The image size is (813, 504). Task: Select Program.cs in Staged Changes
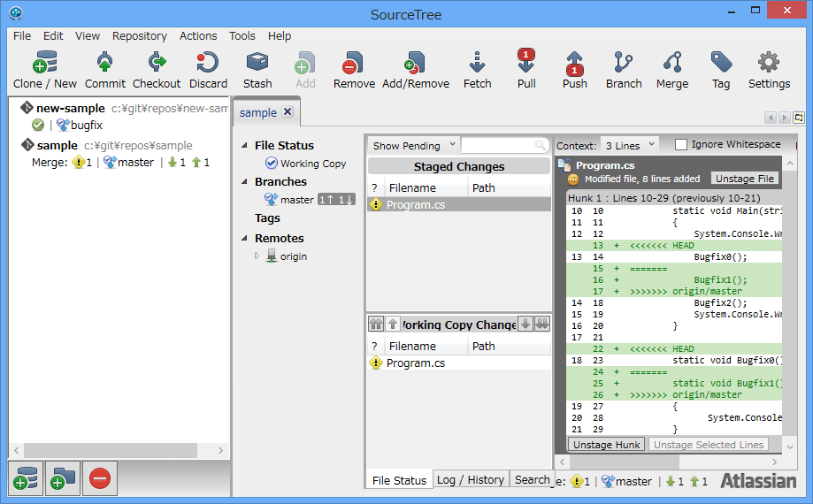[459, 204]
